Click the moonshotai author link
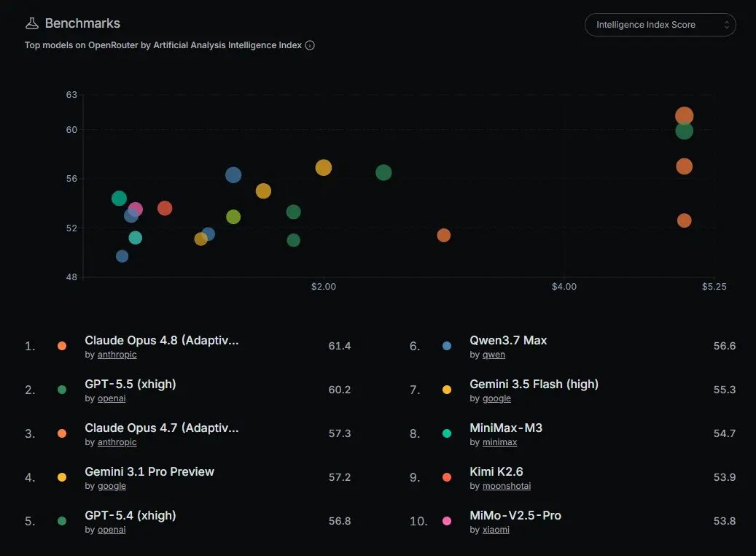Image resolution: width=756 pixels, height=556 pixels. (x=506, y=486)
